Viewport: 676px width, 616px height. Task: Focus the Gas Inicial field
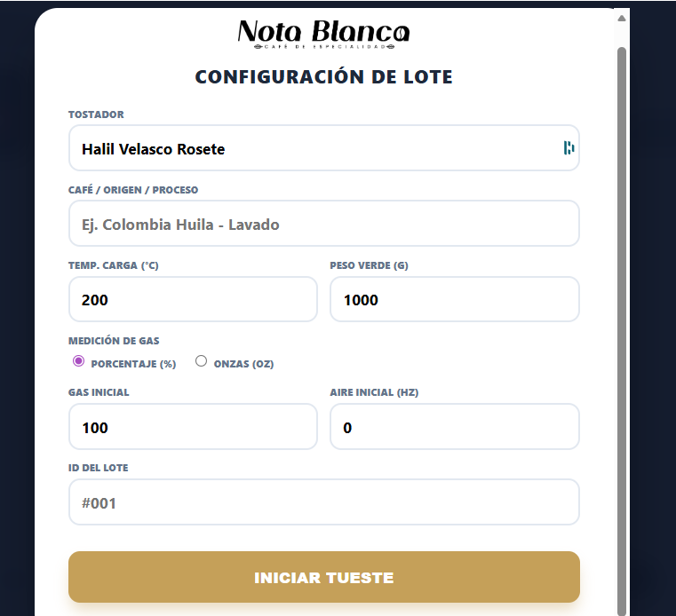pos(193,427)
